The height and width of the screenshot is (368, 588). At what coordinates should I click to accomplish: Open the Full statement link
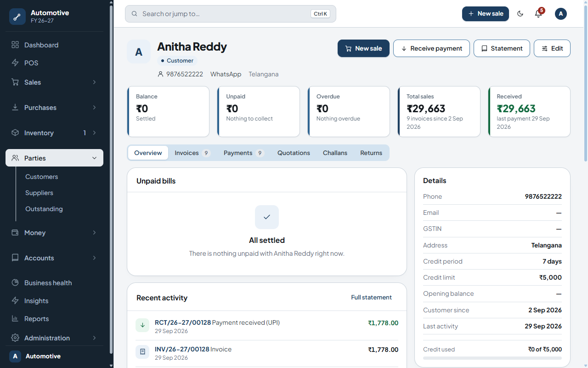[x=371, y=297]
